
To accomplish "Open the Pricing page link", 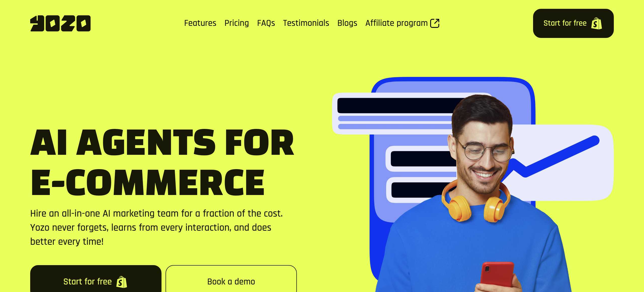I will coord(236,23).
